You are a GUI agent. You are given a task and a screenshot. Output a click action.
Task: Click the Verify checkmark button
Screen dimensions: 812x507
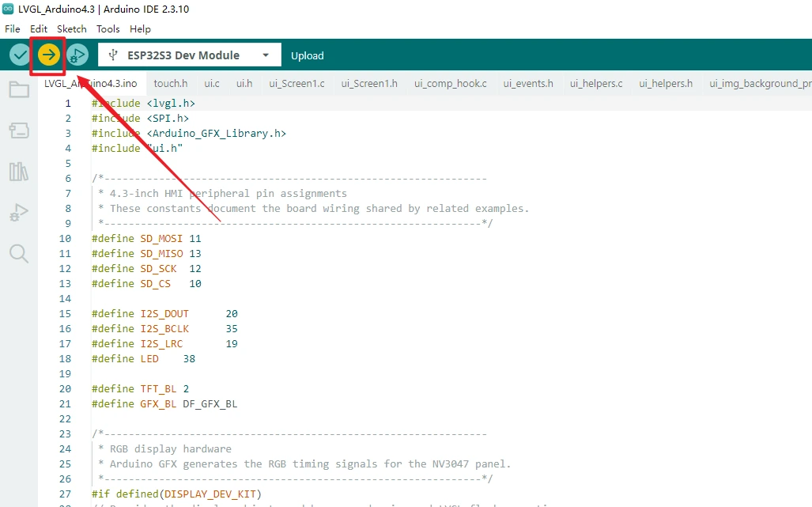(20, 55)
